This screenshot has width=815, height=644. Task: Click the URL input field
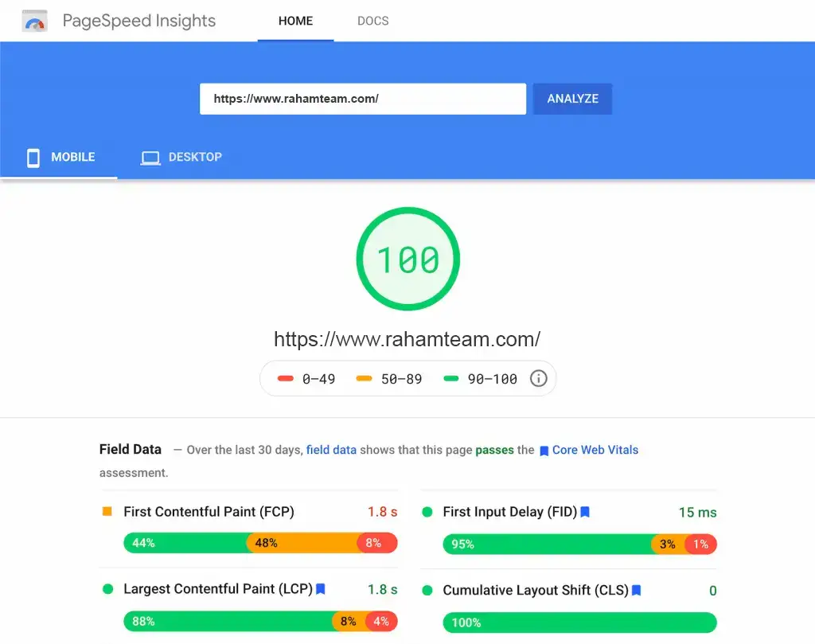[362, 100]
